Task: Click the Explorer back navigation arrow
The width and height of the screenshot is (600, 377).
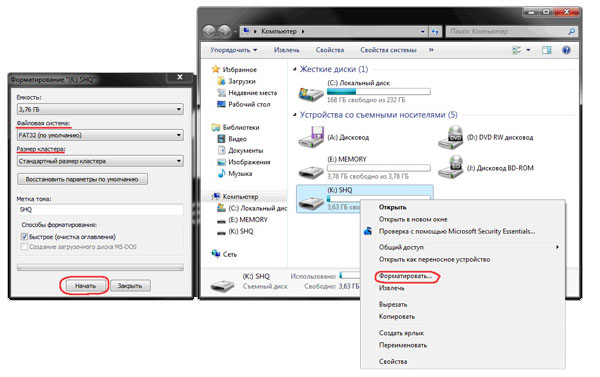Action: coord(209,31)
